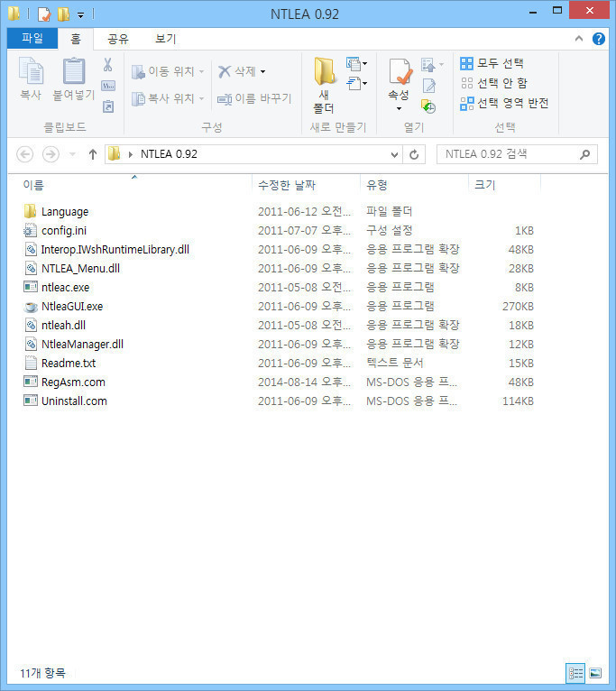
Task: Click Invert selection (선택 영역 반전)
Action: [x=504, y=103]
